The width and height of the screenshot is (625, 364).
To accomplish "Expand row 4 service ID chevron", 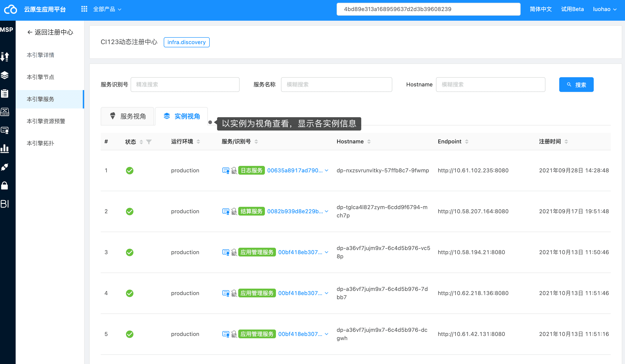I will 327,293.
